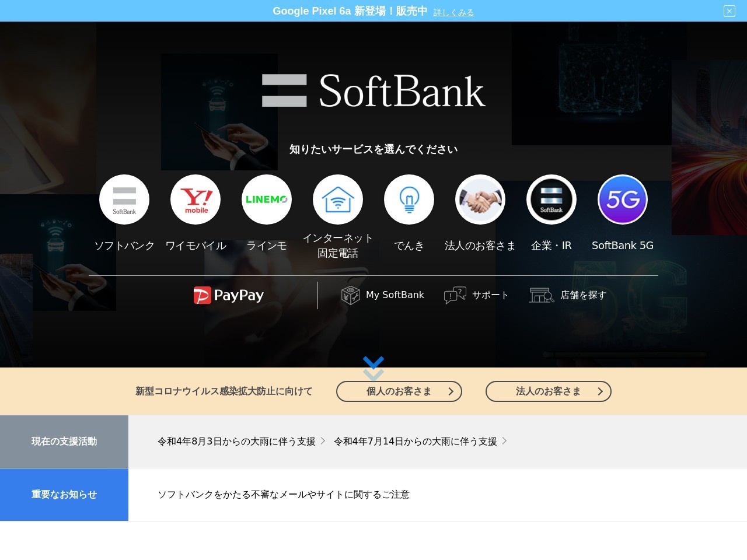Click the PayPay logo
The width and height of the screenshot is (747, 560).
[229, 295]
